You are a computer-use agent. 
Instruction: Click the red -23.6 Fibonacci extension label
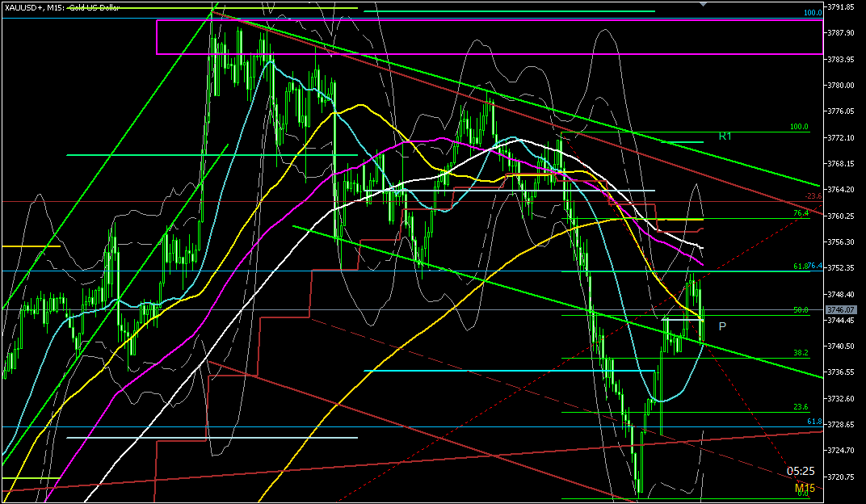(813, 196)
